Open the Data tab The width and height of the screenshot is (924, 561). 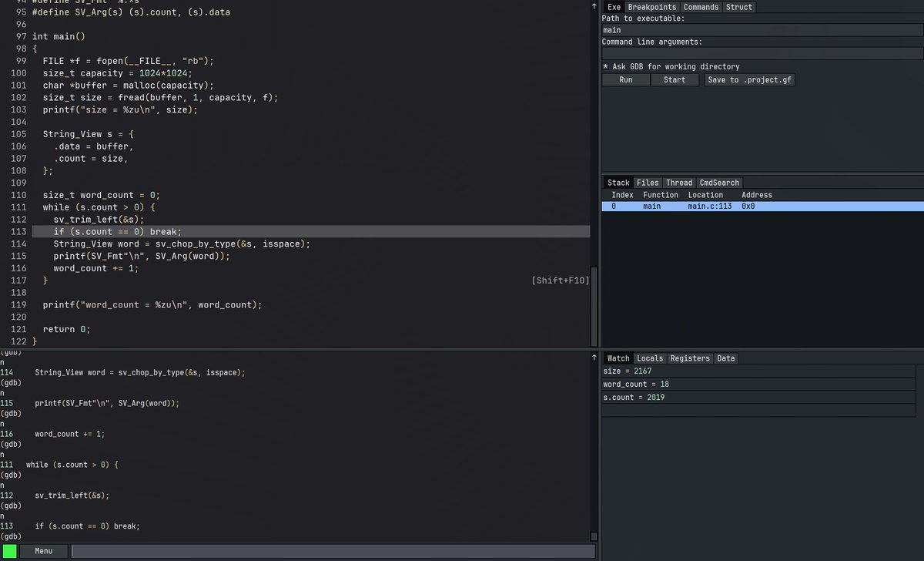click(726, 358)
